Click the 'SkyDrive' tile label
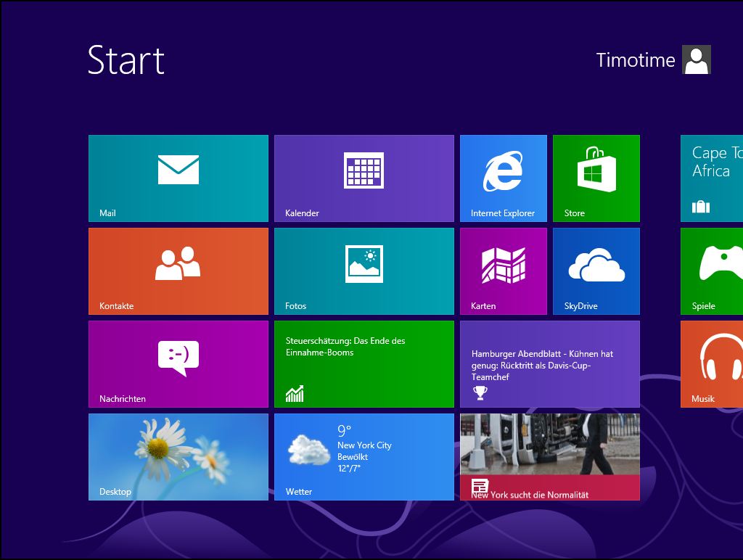This screenshot has width=743, height=560. [x=581, y=306]
